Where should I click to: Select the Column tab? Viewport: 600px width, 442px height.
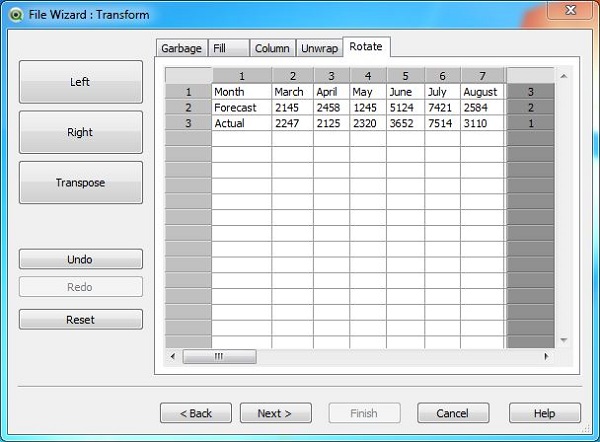pyautogui.click(x=271, y=48)
